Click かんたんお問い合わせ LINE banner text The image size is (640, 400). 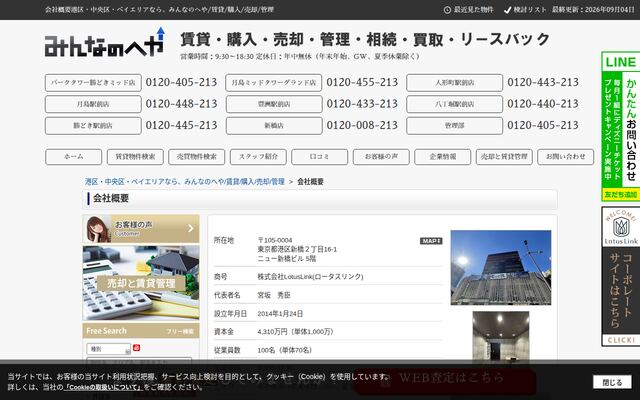point(631,129)
